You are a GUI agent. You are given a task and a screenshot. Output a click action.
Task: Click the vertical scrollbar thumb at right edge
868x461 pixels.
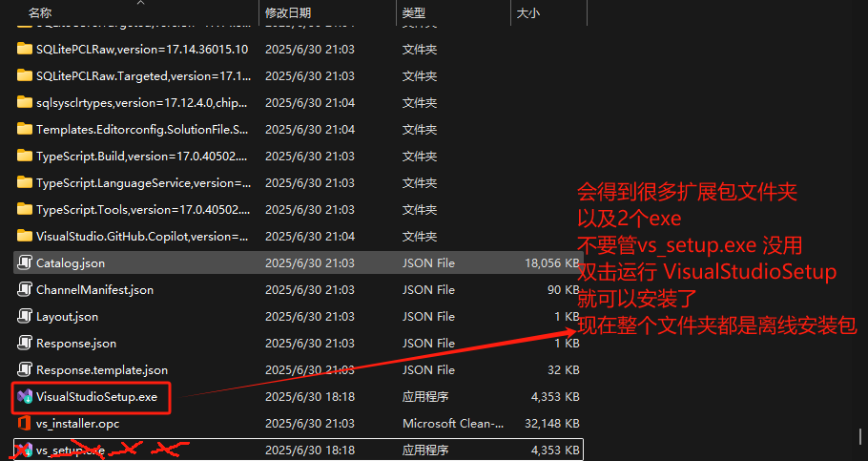(x=860, y=436)
